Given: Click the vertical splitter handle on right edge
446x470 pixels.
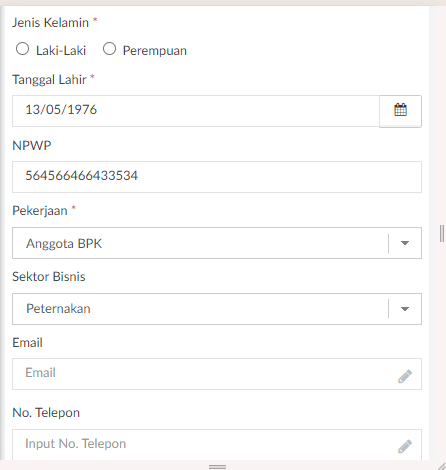Looking at the screenshot, I should pyautogui.click(x=442, y=233).
